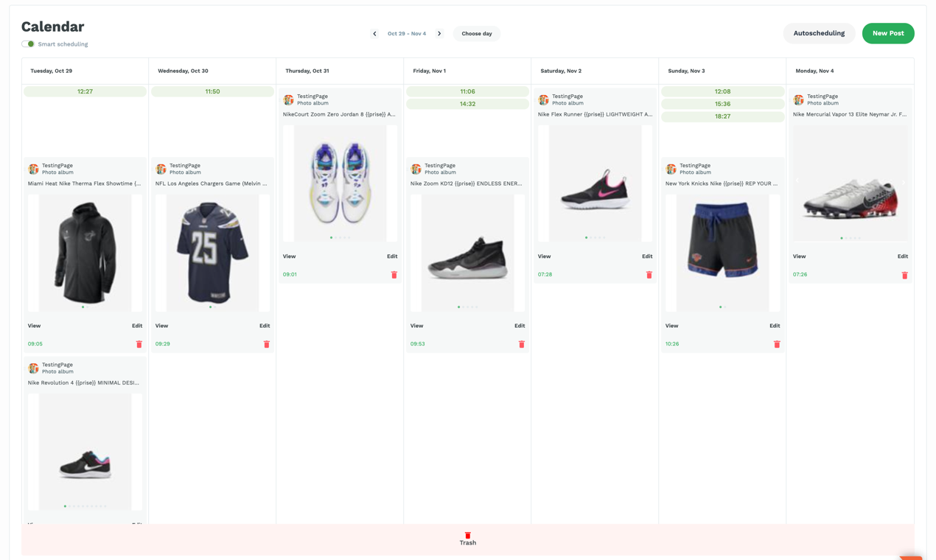Edit the Miami Heat Therma Flex post
936x560 pixels.
point(137,326)
